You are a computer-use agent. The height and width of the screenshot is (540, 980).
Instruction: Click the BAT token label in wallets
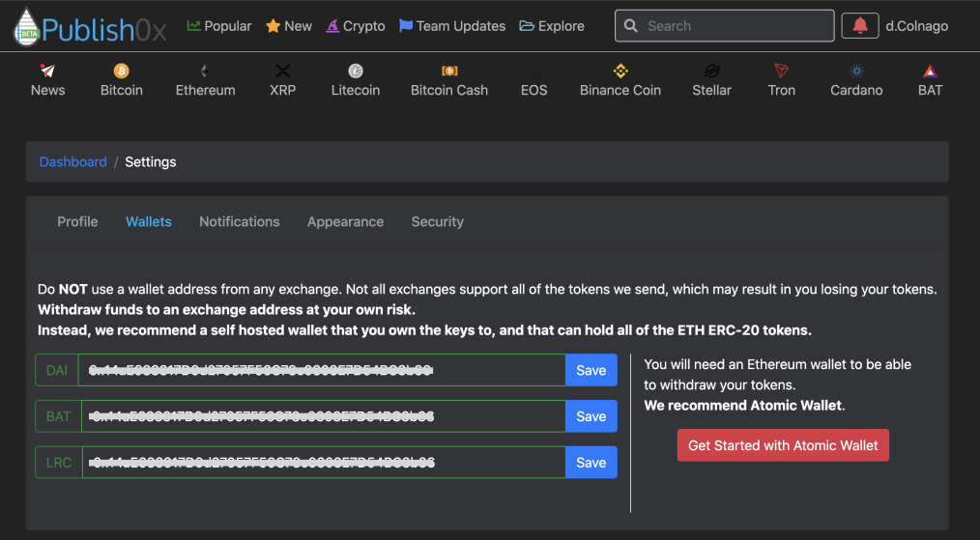click(x=59, y=416)
